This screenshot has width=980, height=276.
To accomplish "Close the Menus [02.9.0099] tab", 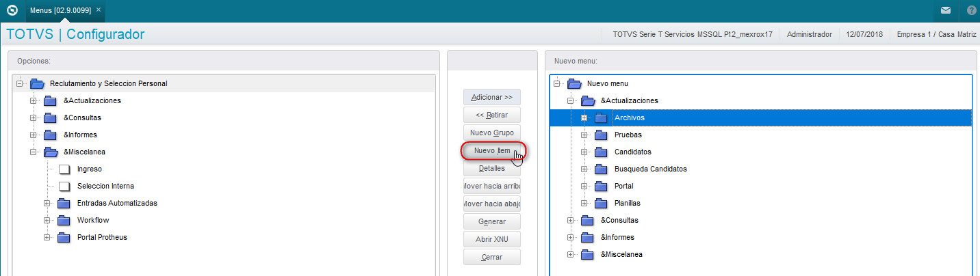I will pyautogui.click(x=99, y=10).
